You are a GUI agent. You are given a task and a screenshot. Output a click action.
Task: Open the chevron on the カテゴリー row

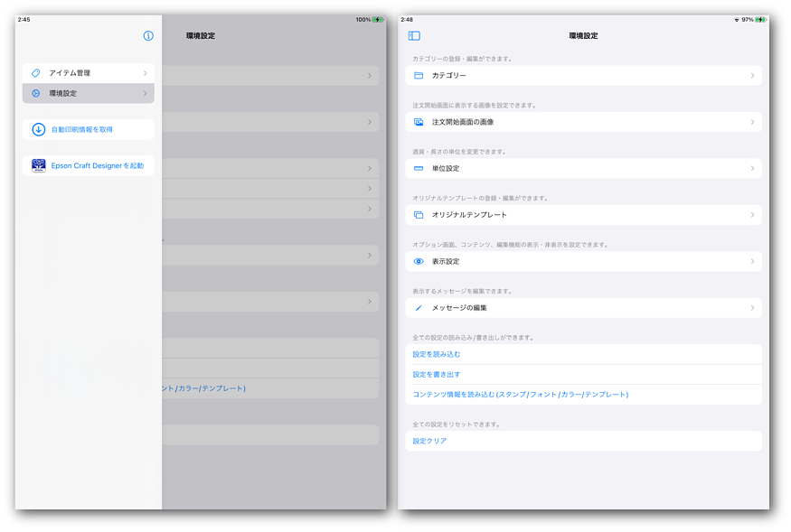752,76
